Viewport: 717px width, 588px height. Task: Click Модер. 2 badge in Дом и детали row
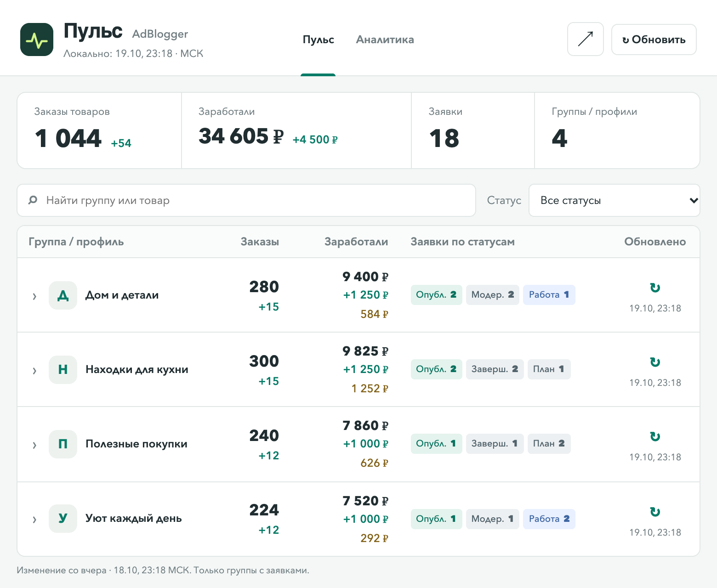coord(493,295)
